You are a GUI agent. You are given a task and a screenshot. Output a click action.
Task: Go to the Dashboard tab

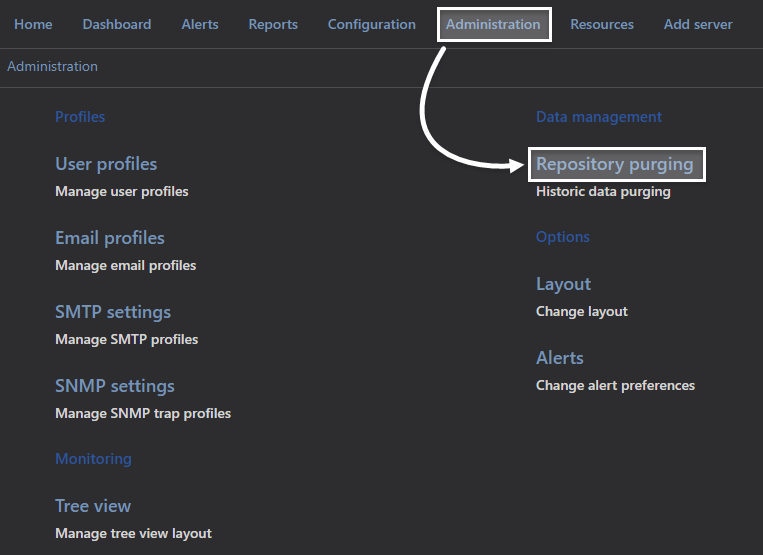click(117, 24)
